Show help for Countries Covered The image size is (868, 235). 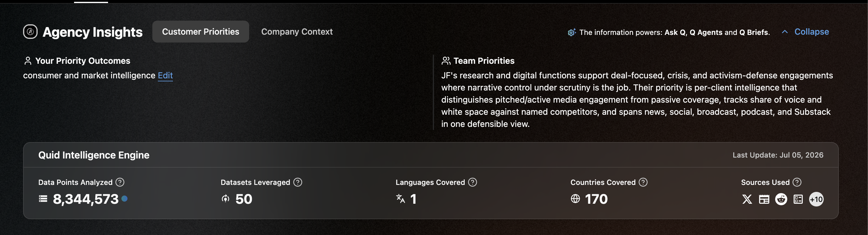(643, 182)
